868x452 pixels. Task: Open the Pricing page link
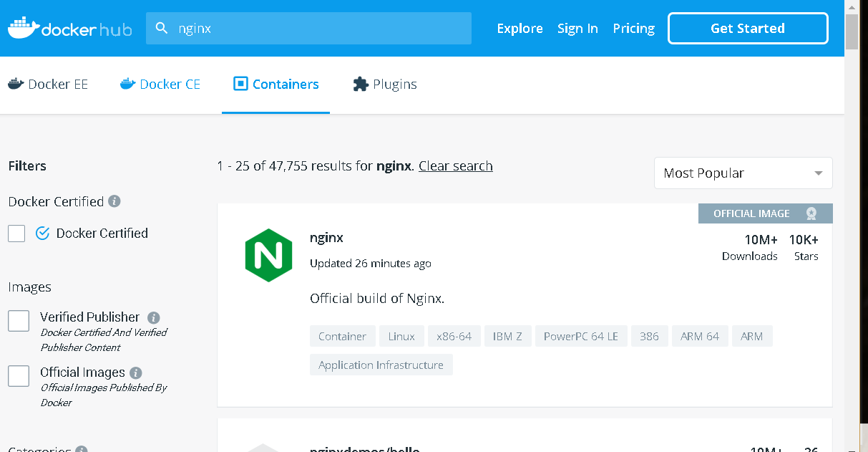[634, 29]
